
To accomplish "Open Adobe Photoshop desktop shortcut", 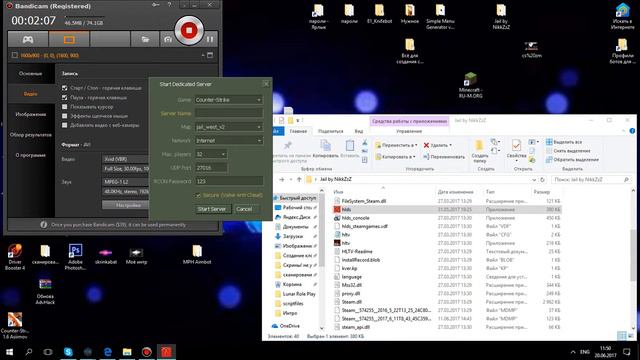I will (75, 257).
